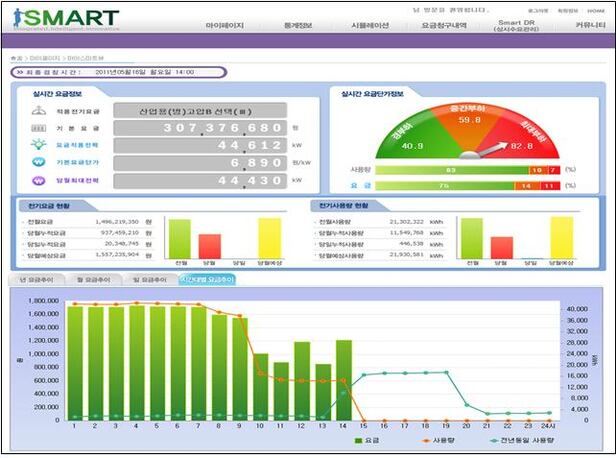Viewport: 616px width, 458px height.
Task: Click the 적용전기요금 scale icon
Action: click(x=38, y=110)
